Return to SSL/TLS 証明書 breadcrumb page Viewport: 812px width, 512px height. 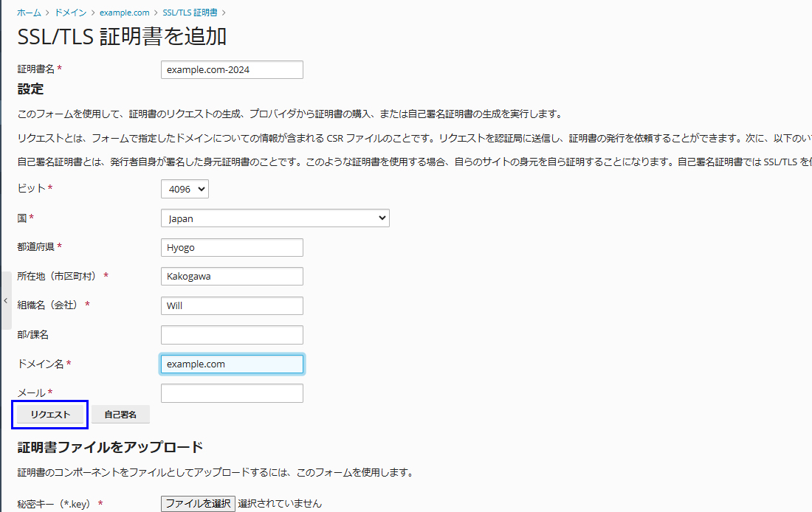190,13
